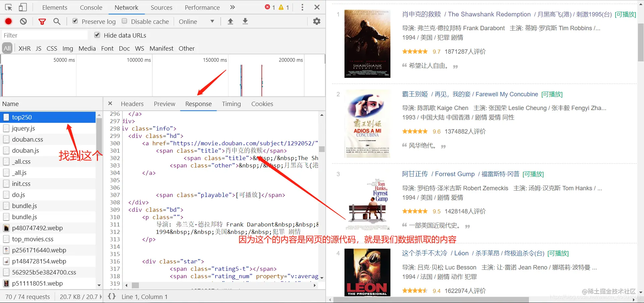Image resolution: width=644 pixels, height=303 pixels.
Task: Click the red error count badge
Action: point(270,7)
